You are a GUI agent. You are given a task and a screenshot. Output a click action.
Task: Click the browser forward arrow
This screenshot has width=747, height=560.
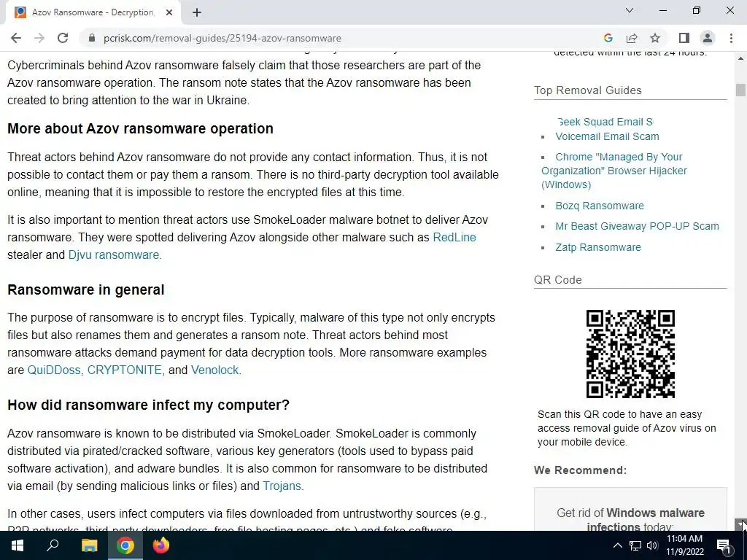[39, 38]
